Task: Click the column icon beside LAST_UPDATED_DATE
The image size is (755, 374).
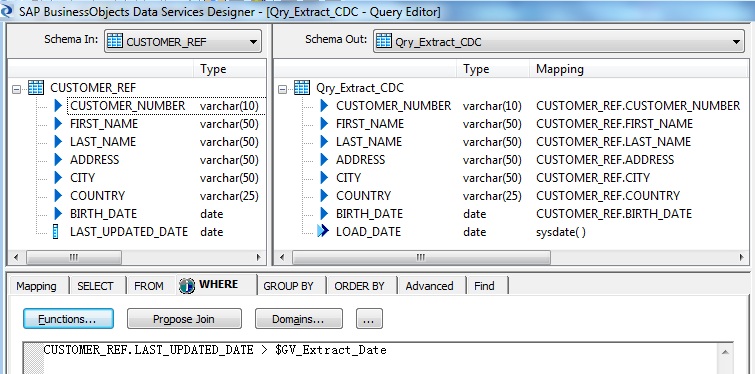Action: 55,232
